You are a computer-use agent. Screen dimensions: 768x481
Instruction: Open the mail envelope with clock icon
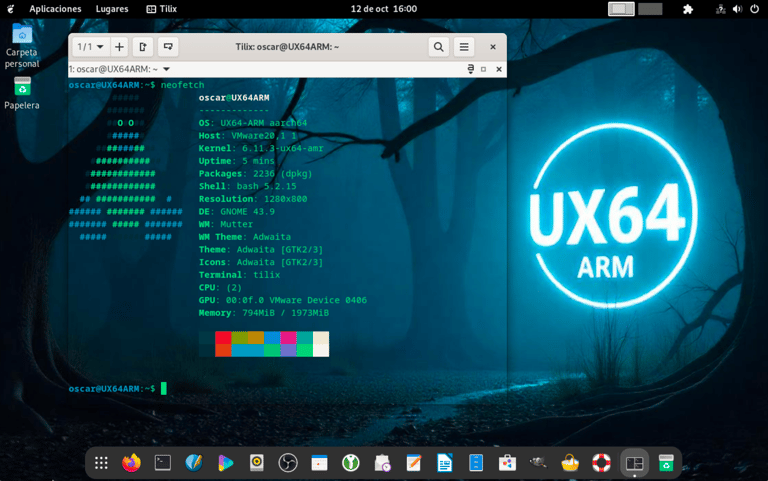[382, 463]
